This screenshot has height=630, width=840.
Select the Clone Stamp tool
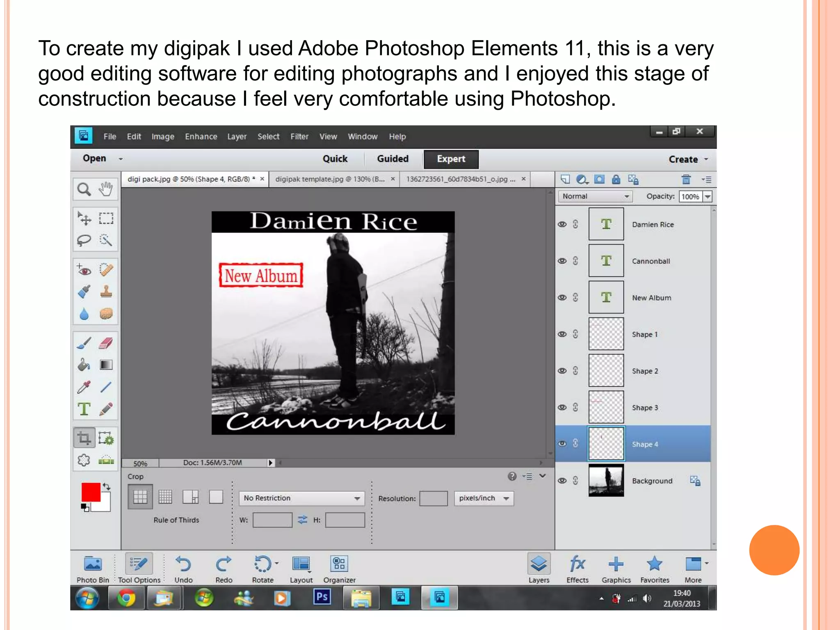point(106,292)
